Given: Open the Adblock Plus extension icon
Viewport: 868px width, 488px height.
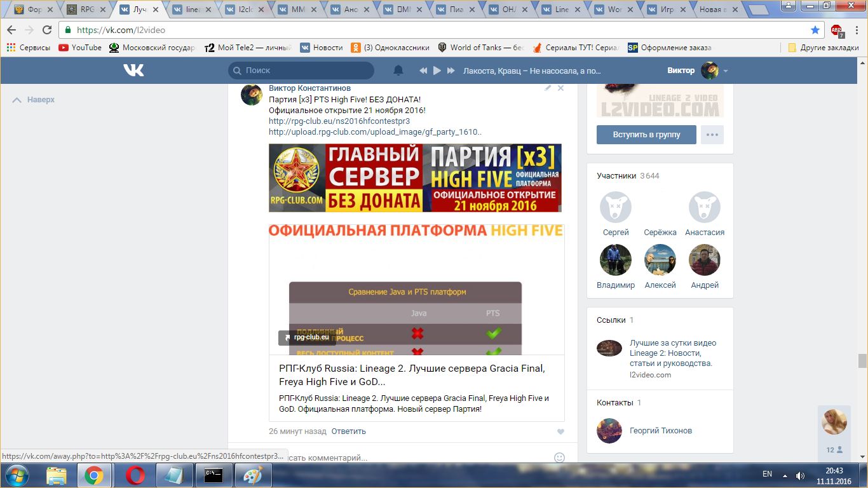Looking at the screenshot, I should 837,30.
